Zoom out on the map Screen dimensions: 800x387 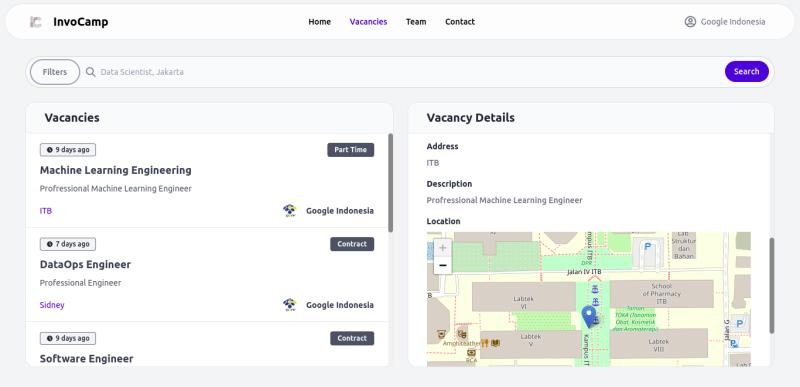click(442, 265)
